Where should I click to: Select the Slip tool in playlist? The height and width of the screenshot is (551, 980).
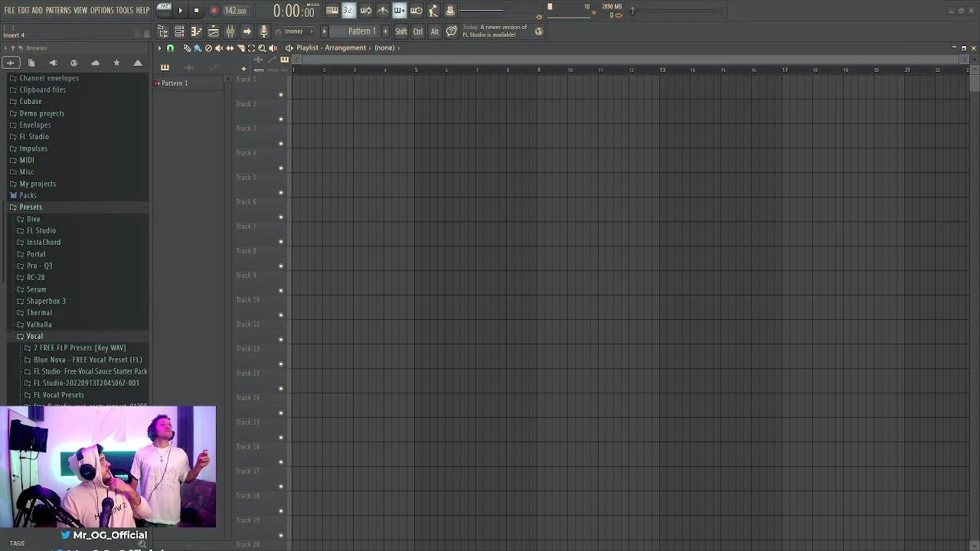[230, 48]
